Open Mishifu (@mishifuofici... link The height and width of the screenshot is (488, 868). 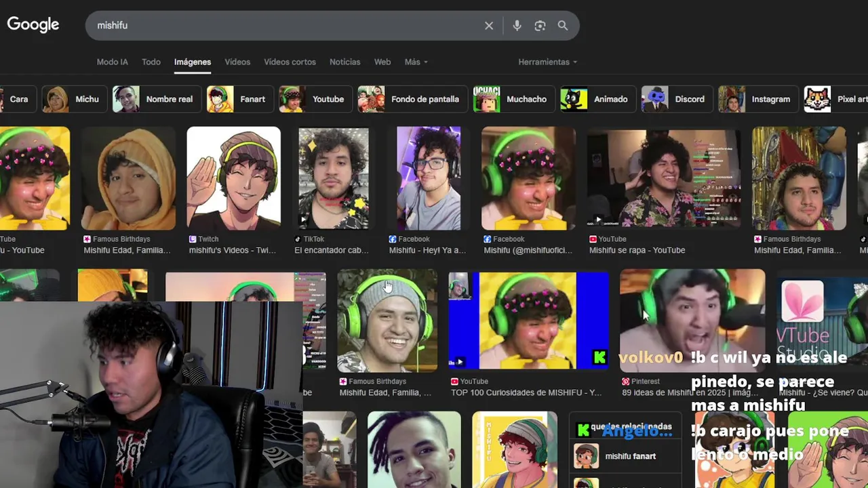pyautogui.click(x=528, y=250)
